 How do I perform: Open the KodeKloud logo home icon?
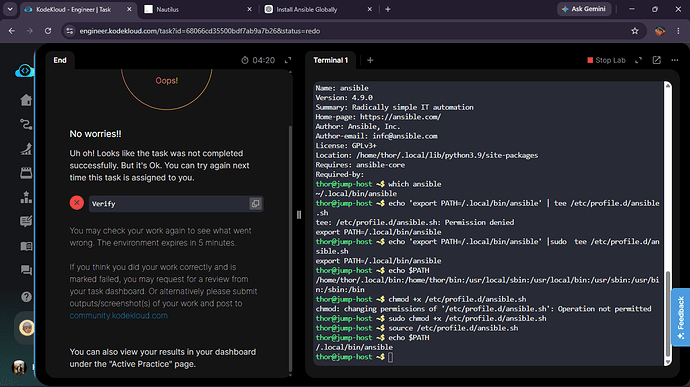coord(25,70)
